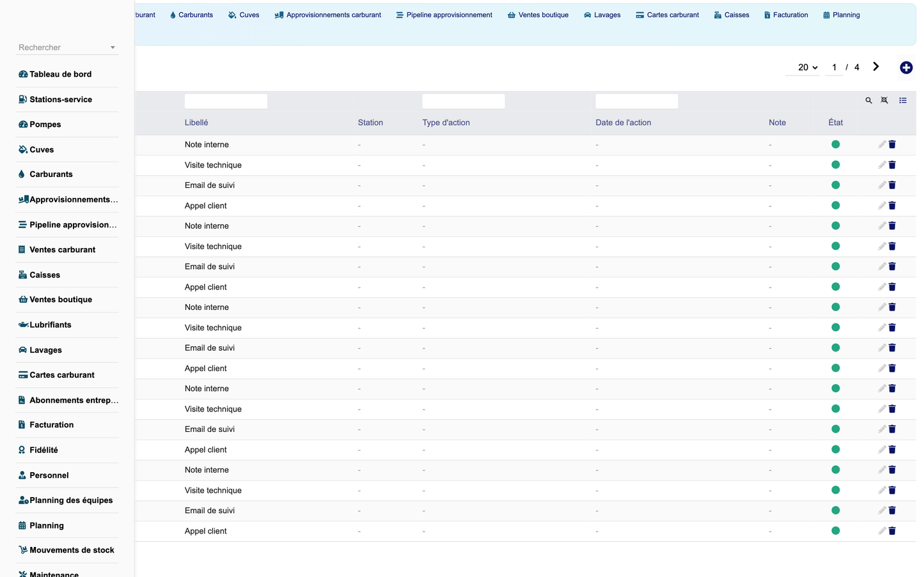Click the Planning des équipes icon
924x577 pixels.
click(24, 500)
